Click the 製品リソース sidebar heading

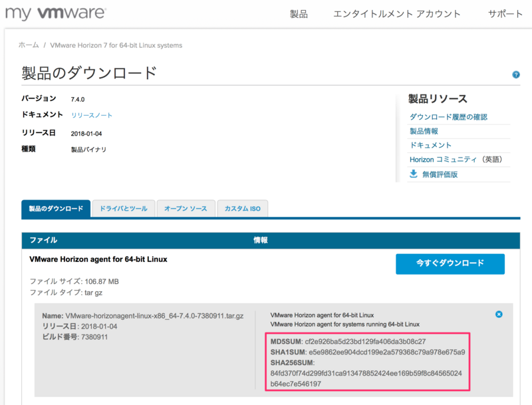(438, 98)
